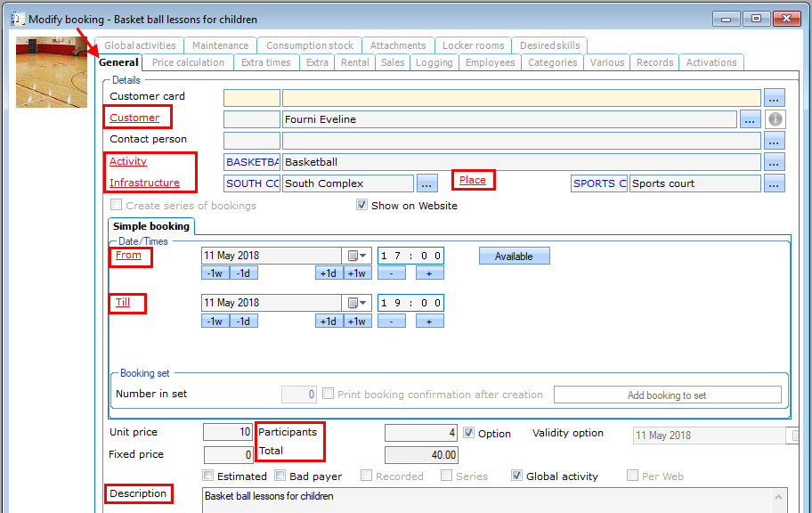Open calendar picker for Till date
The width and height of the screenshot is (812, 513).
point(357,303)
